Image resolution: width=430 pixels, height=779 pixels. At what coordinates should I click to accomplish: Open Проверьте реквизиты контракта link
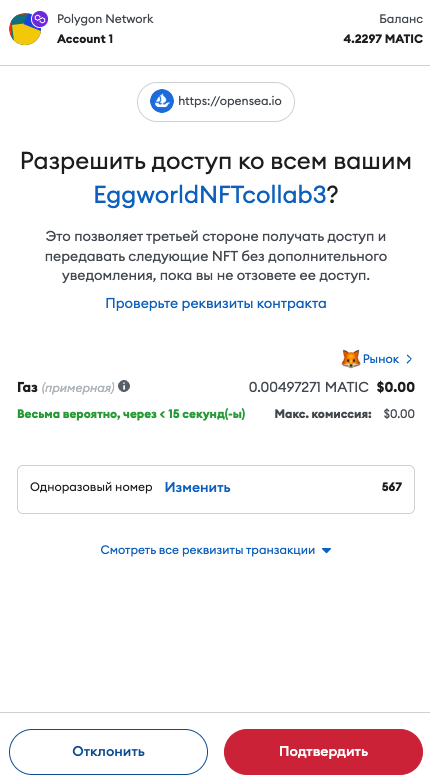tap(216, 303)
